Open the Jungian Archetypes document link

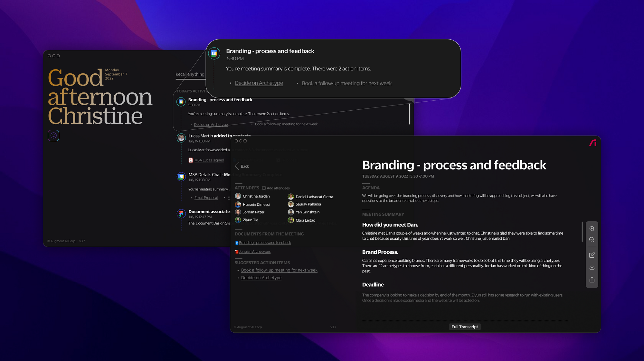(254, 252)
